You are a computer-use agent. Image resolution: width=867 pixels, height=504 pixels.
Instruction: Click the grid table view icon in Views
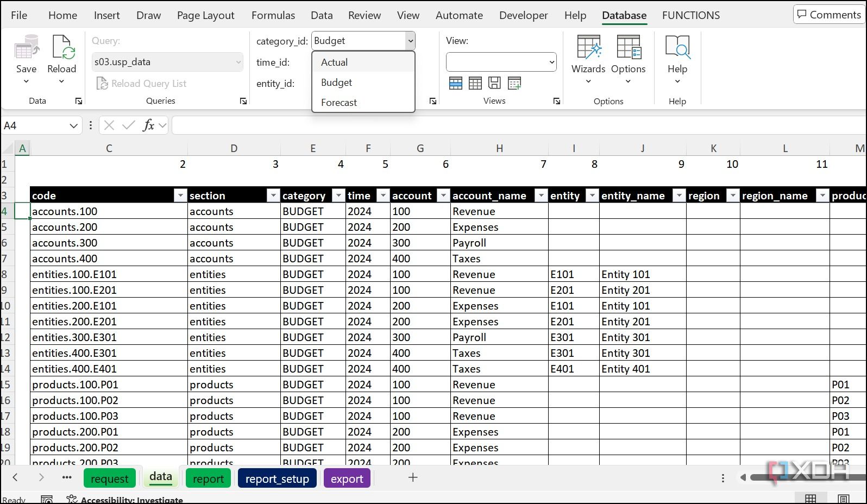[475, 83]
